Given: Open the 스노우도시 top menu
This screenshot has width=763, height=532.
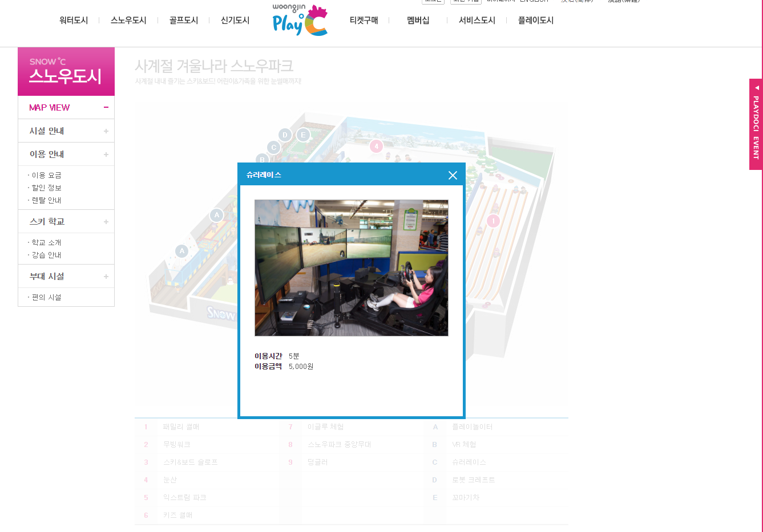Looking at the screenshot, I should 128,21.
